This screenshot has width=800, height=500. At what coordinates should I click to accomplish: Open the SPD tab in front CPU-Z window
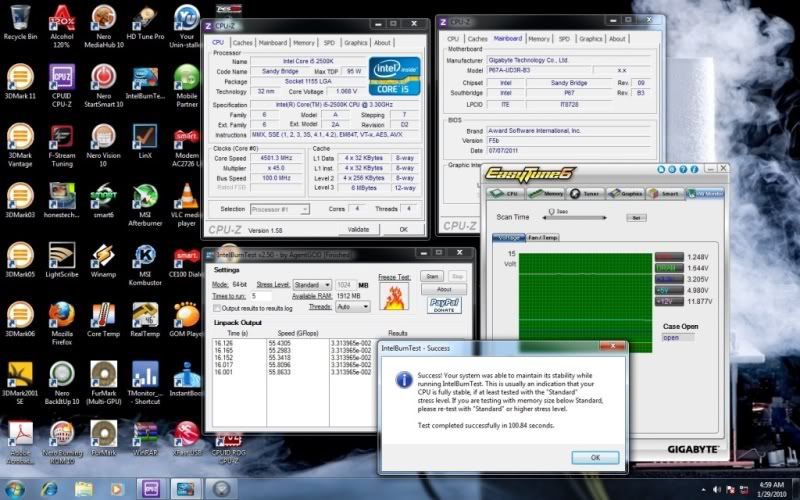pos(330,43)
